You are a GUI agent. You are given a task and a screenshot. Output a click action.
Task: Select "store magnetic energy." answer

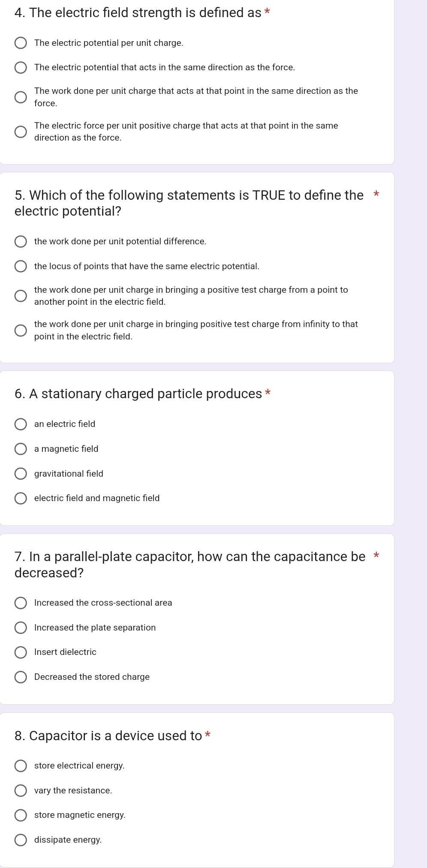(21, 815)
